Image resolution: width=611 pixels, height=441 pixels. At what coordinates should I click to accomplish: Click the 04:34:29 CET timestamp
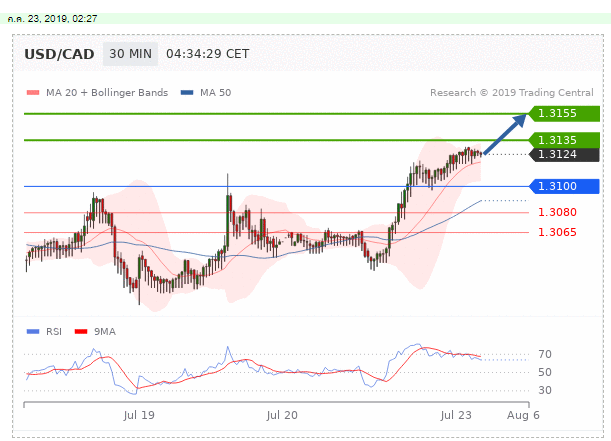pos(208,54)
